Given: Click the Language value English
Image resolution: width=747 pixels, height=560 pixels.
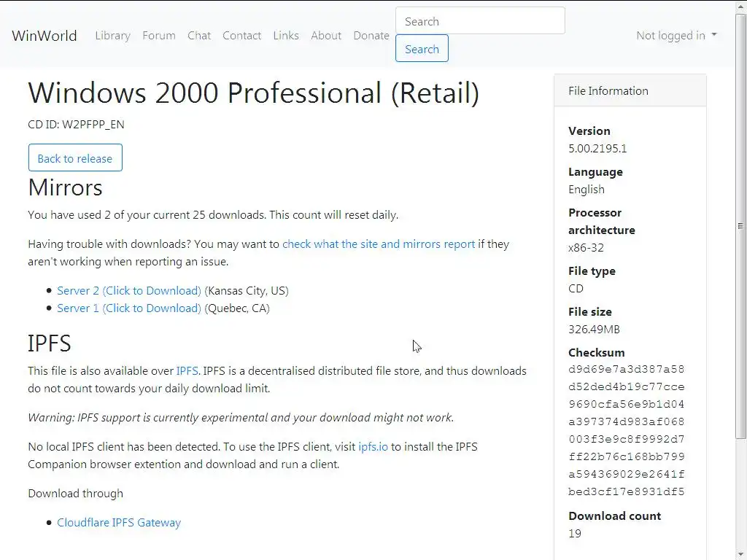Looking at the screenshot, I should 587,190.
